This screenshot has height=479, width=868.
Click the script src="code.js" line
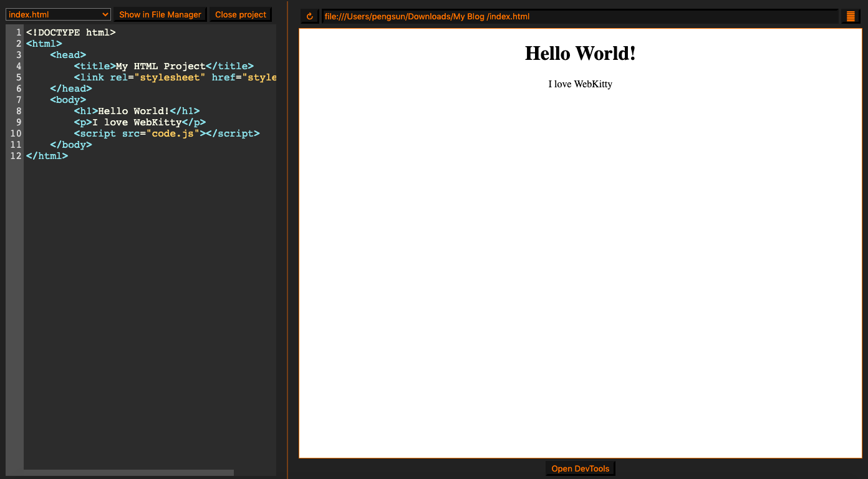click(167, 133)
